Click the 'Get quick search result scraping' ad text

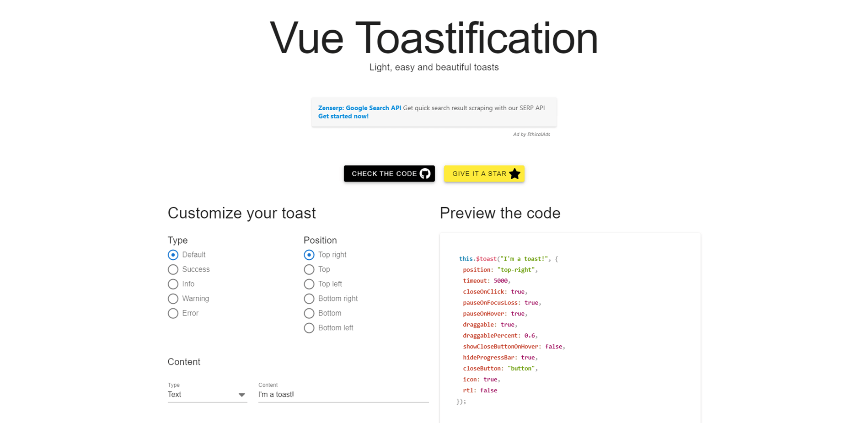pos(474,108)
